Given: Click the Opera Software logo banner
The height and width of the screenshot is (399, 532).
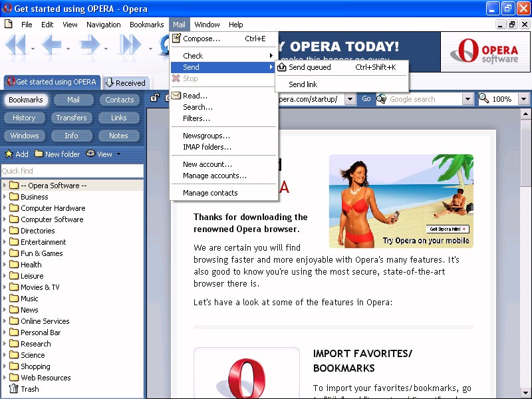Looking at the screenshot, I should click(482, 52).
